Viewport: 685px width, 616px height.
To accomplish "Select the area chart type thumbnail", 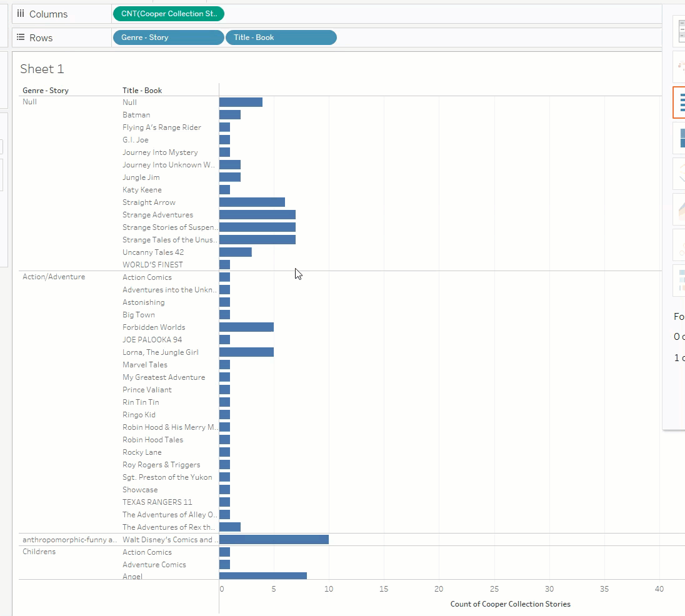I will (679, 209).
